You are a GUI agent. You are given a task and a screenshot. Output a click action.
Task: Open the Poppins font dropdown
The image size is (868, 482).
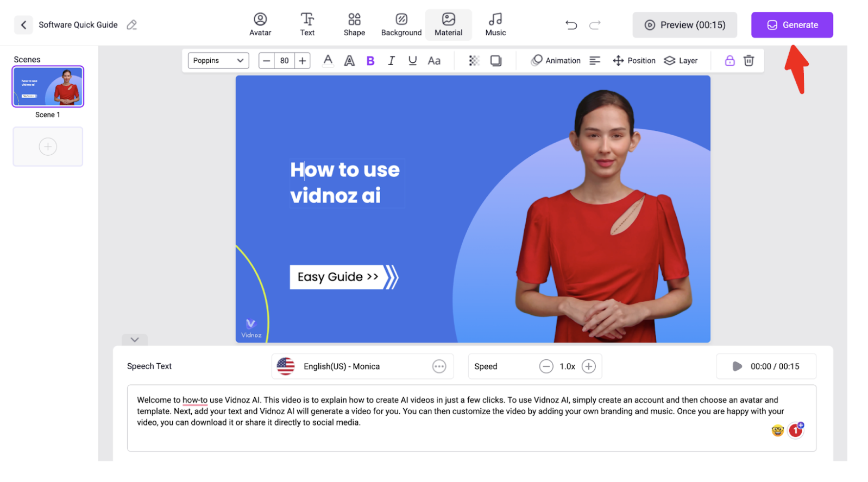(x=218, y=61)
